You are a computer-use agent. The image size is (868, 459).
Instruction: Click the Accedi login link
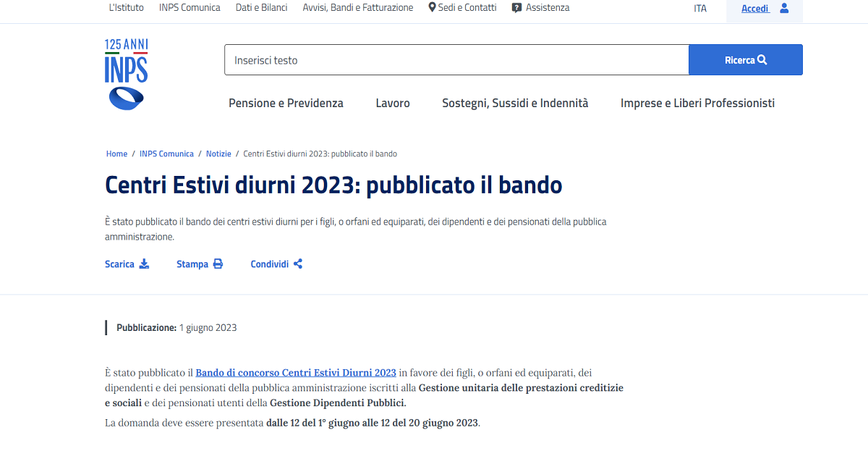click(x=755, y=8)
